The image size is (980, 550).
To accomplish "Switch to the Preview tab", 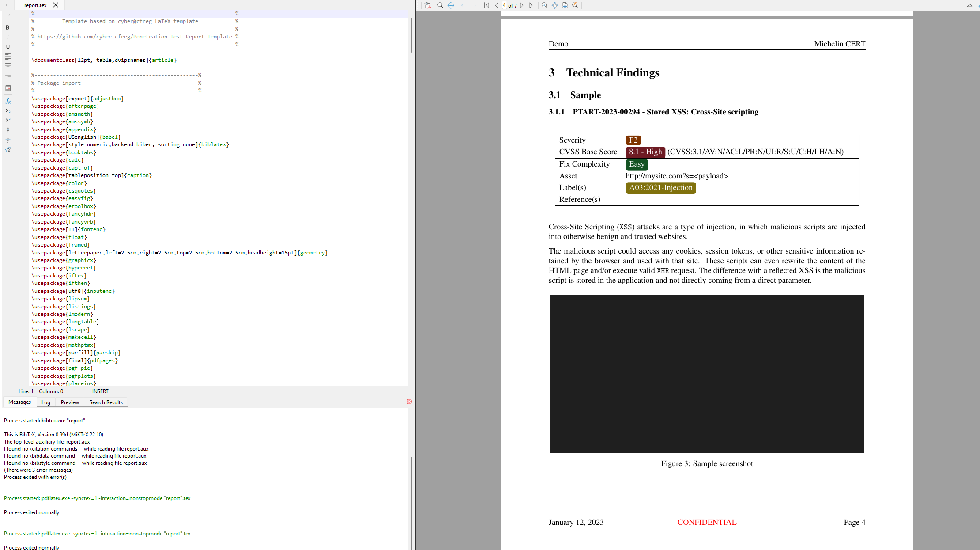I will coord(70,402).
